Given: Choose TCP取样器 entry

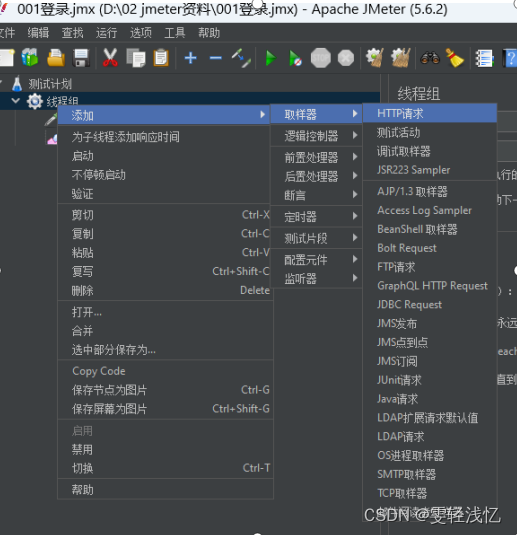Looking at the screenshot, I should pos(430,493).
